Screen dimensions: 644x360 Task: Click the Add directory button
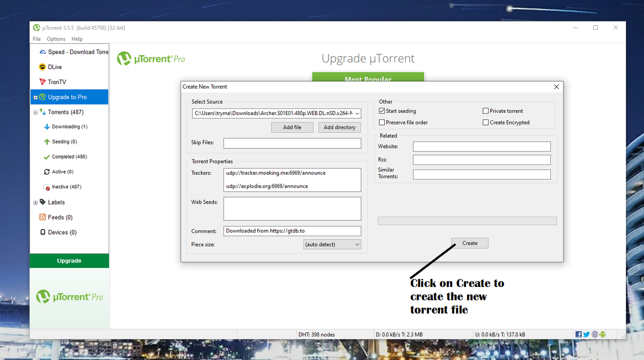(x=340, y=127)
